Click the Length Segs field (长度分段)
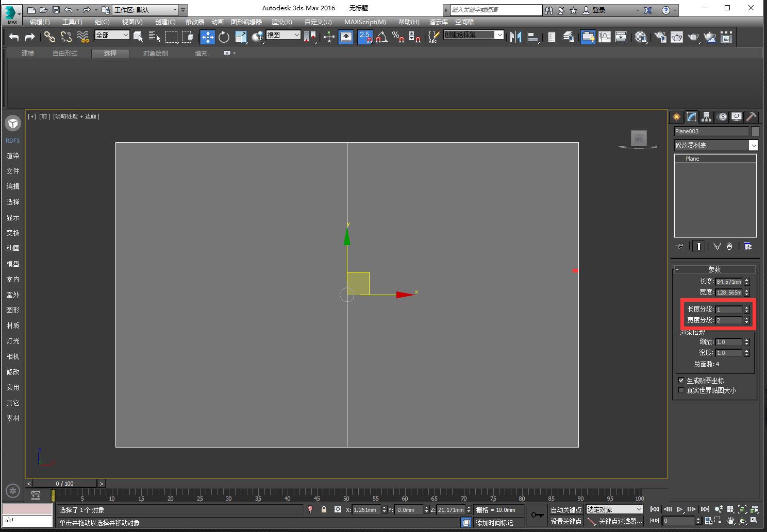This screenshot has height=532, width=767. (729, 310)
